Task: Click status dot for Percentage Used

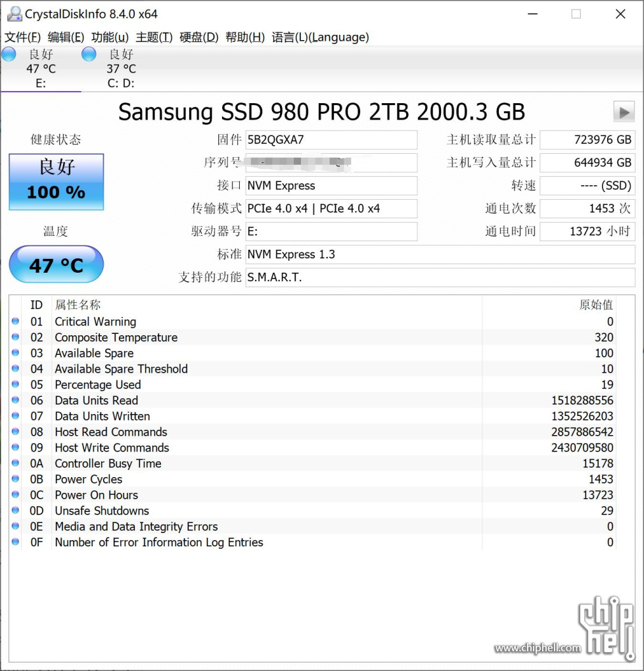Action: click(15, 384)
